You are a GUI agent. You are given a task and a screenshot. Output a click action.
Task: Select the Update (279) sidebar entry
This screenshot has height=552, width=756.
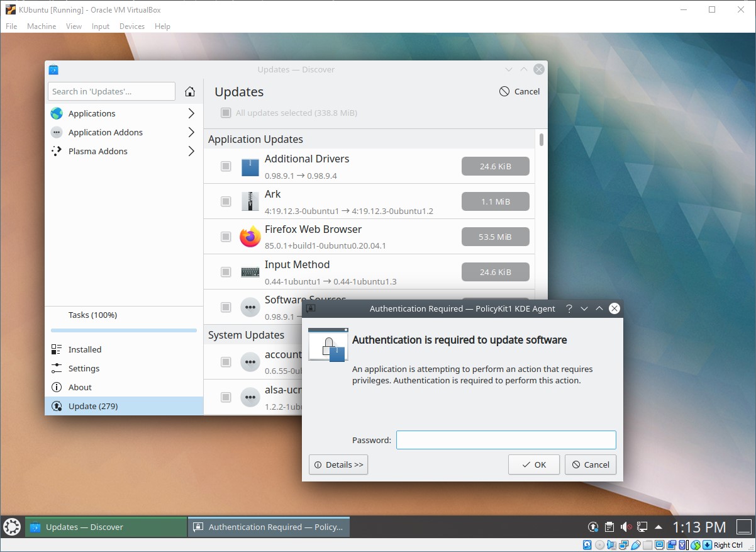(124, 406)
